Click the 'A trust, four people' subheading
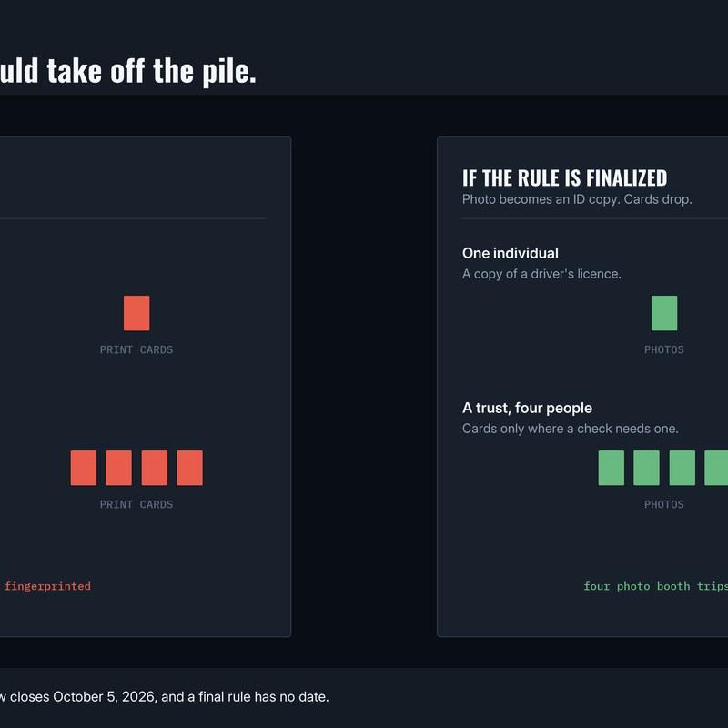 pyautogui.click(x=527, y=408)
